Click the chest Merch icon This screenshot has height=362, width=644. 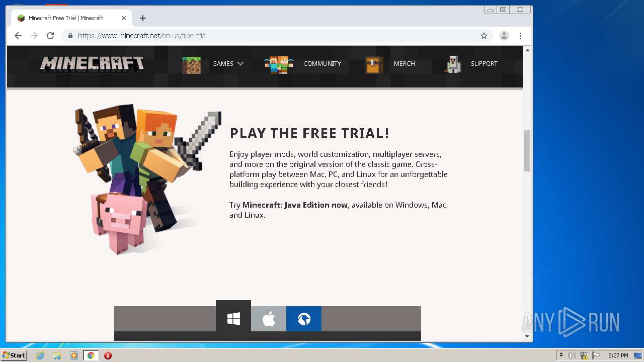(374, 65)
